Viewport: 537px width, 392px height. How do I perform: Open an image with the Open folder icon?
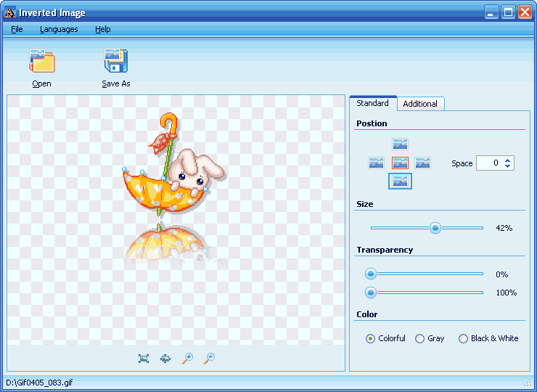point(42,61)
